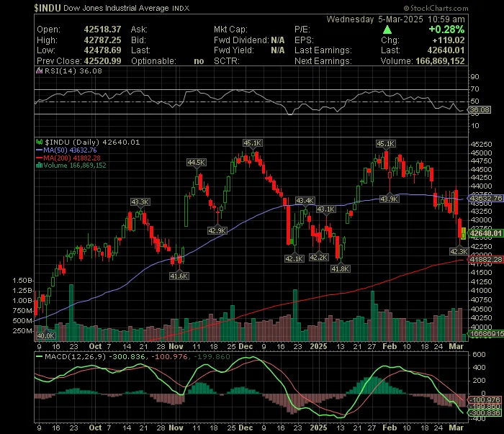504x434 pixels.
Task: Click the Wednesday 5-Mar-2025 timestamp
Action: pyautogui.click(x=396, y=19)
